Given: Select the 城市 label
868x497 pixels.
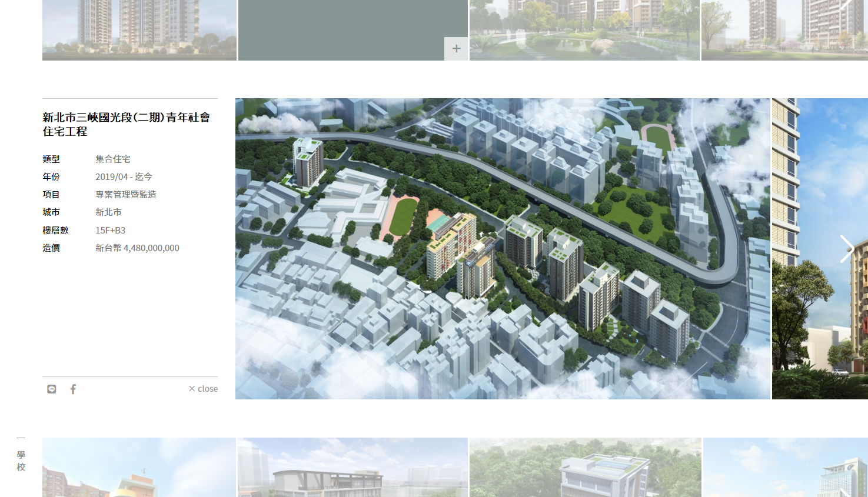Looking at the screenshot, I should click(x=51, y=212).
